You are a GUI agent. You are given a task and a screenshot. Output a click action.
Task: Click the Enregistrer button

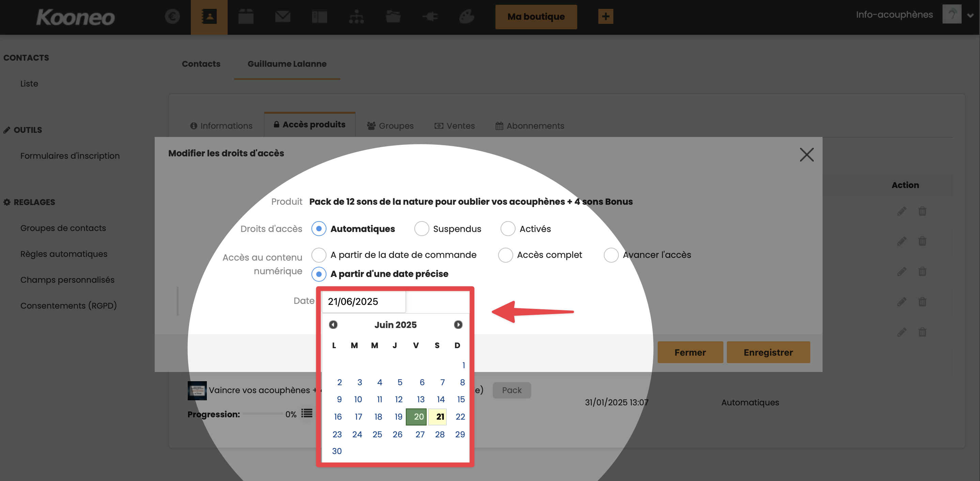(x=768, y=352)
